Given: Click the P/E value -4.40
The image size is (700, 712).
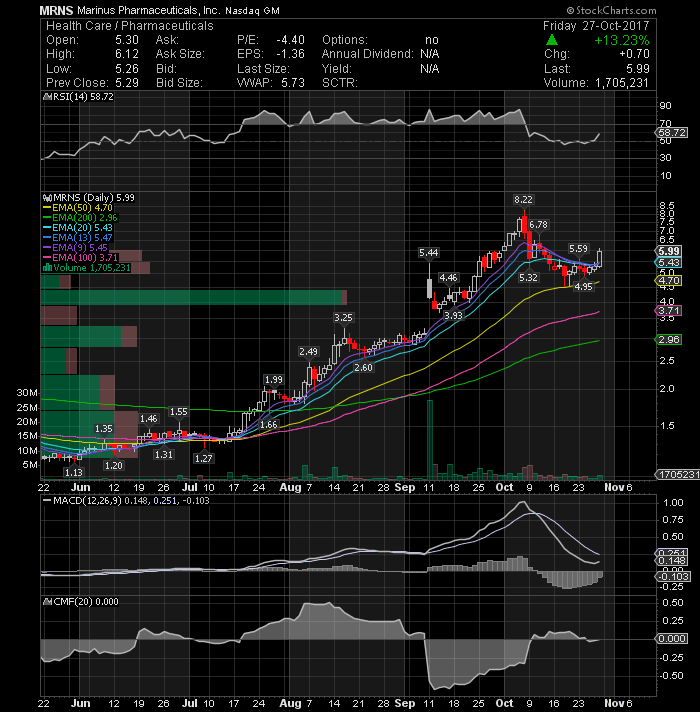Looking at the screenshot, I should [290, 40].
